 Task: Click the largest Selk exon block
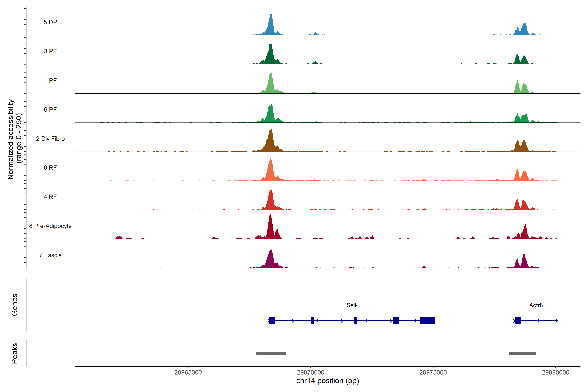pyautogui.click(x=427, y=320)
